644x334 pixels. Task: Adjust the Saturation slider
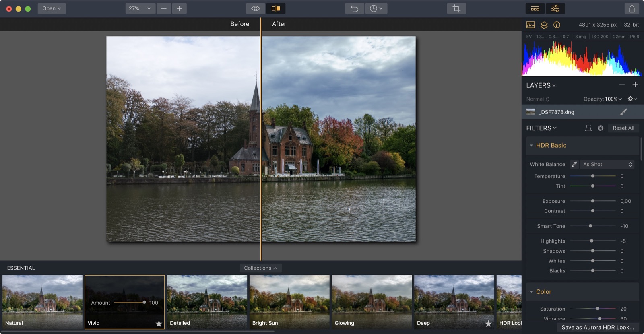593,309
